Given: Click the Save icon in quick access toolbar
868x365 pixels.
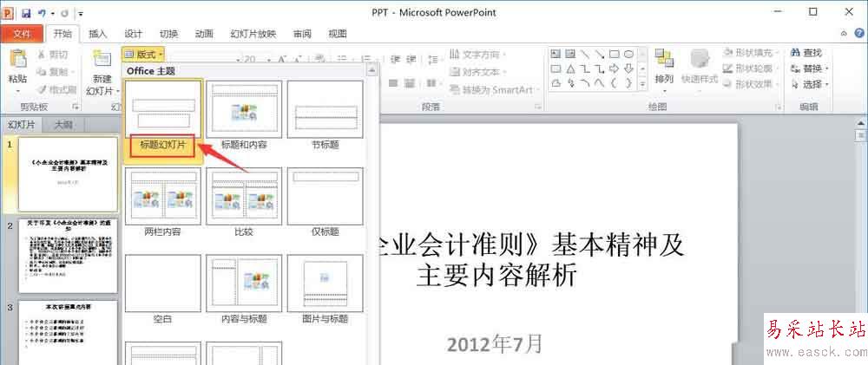Looking at the screenshot, I should click(26, 13).
